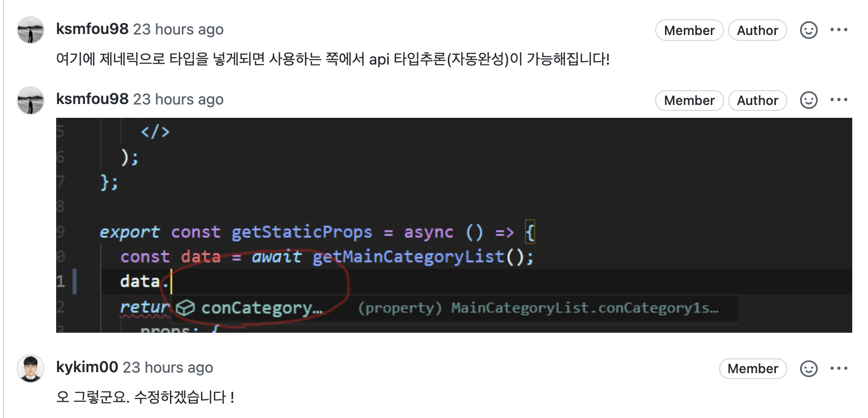This screenshot has width=868, height=418.
Task: Click the reply text "오 그렇군요. 수정하겠습니다 !"
Action: pyautogui.click(x=145, y=397)
